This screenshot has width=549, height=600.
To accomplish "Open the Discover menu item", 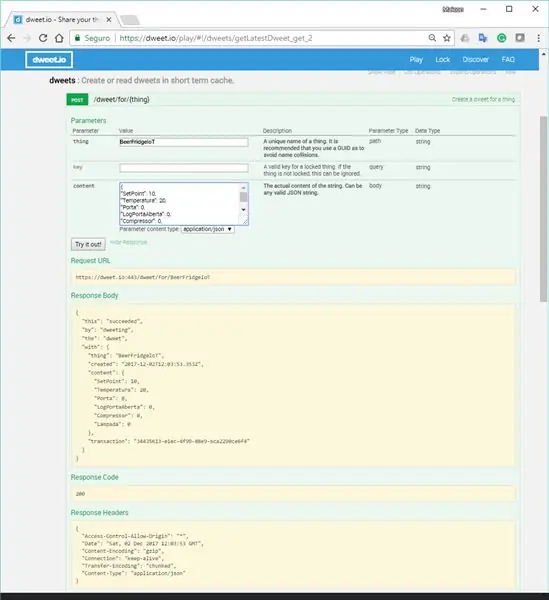I will [x=476, y=59].
